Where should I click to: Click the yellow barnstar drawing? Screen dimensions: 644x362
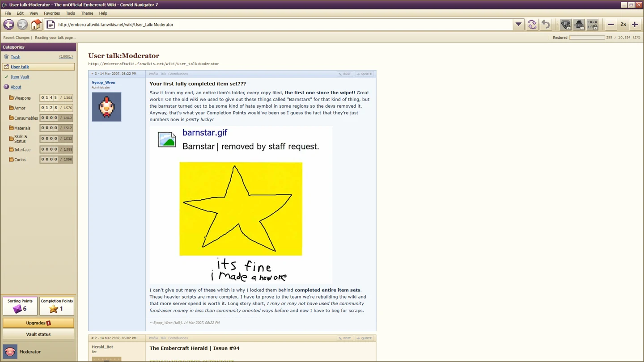(241, 209)
